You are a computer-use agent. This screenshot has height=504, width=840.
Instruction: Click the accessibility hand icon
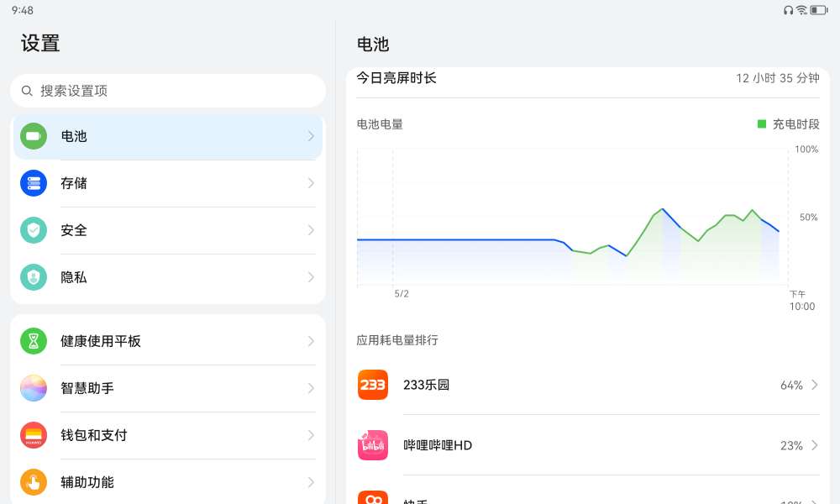(34, 482)
